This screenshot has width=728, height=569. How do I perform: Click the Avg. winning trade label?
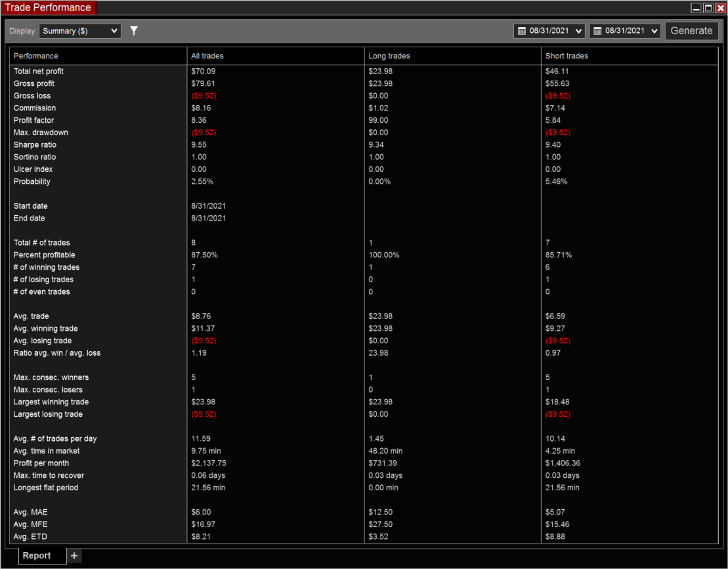45,329
